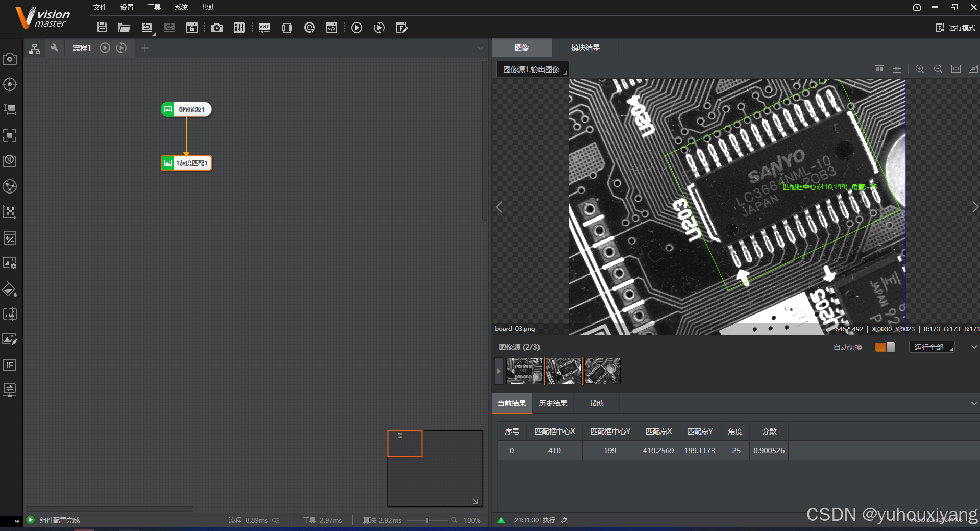
Task: Open the 设置 menu
Action: [x=127, y=7]
